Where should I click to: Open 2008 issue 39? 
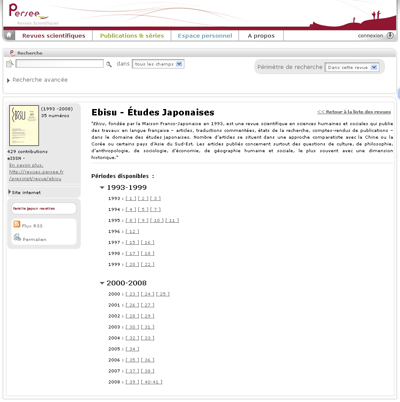pos(132,382)
